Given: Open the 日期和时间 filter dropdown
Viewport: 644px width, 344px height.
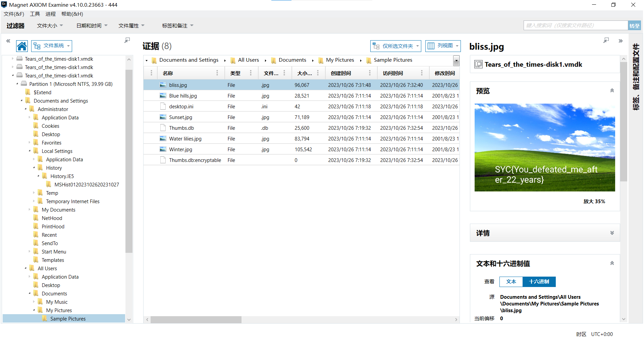Looking at the screenshot, I should [92, 25].
